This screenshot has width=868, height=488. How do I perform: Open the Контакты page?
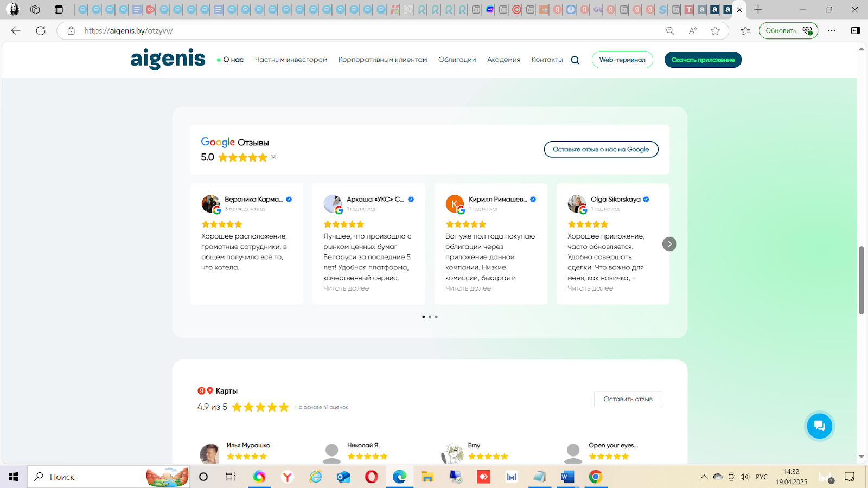[547, 60]
